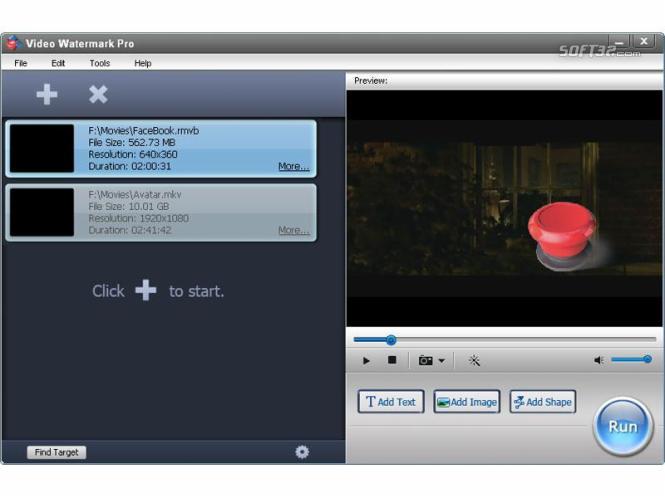Remove selected video with X icon
Image resolution: width=665 pixels, height=498 pixels.
[x=98, y=94]
